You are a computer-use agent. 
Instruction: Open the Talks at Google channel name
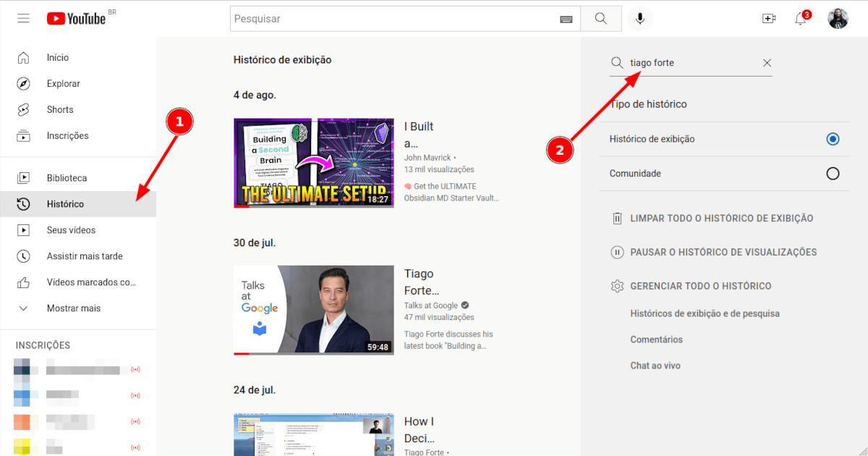pos(431,305)
